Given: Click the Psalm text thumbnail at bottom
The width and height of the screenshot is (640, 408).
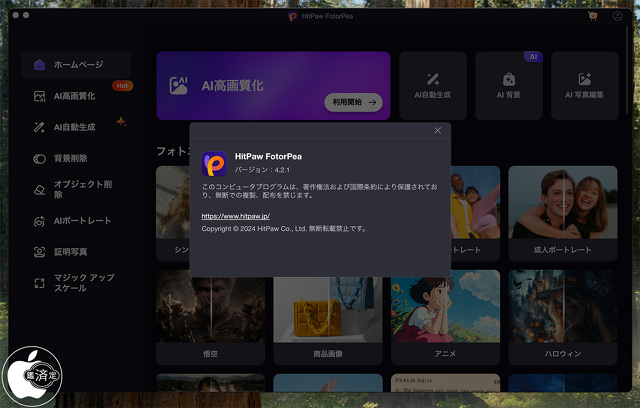Looking at the screenshot, I should pos(445,383).
